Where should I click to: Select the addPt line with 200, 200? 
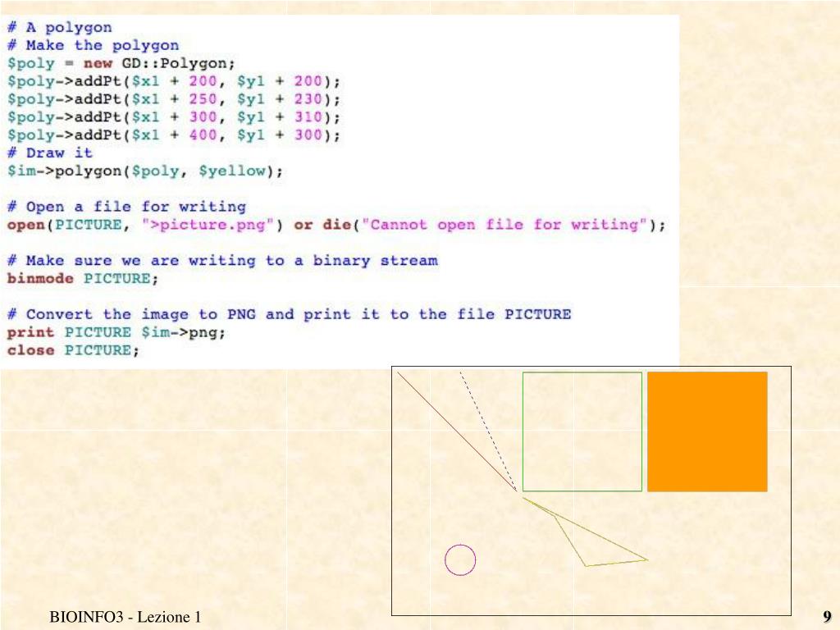coord(174,81)
